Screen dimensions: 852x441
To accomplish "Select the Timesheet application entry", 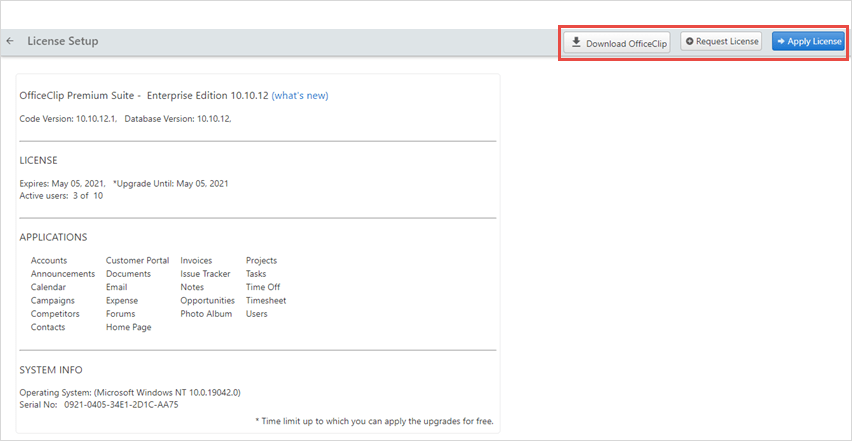I will (266, 300).
